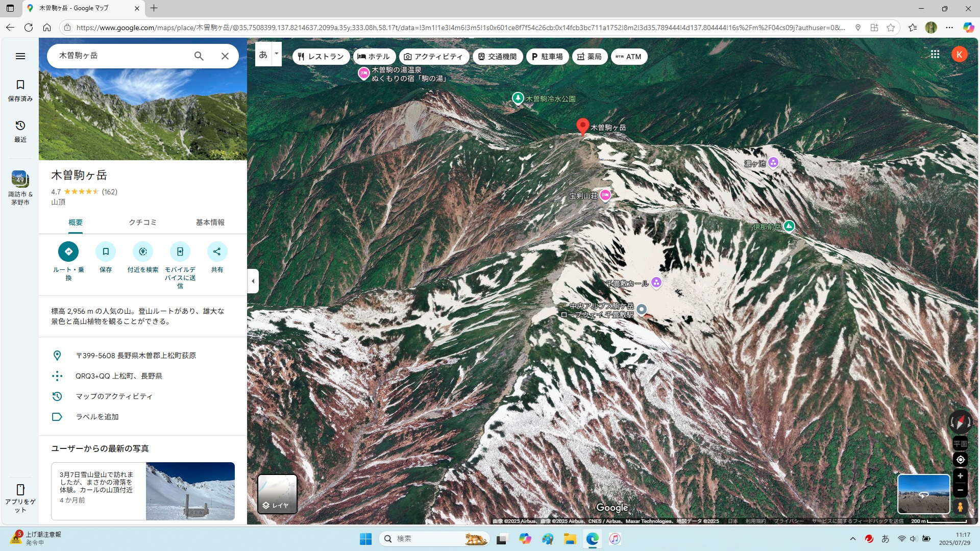Click the address 〒399-5608 row
980x551 pixels.
[143, 356]
